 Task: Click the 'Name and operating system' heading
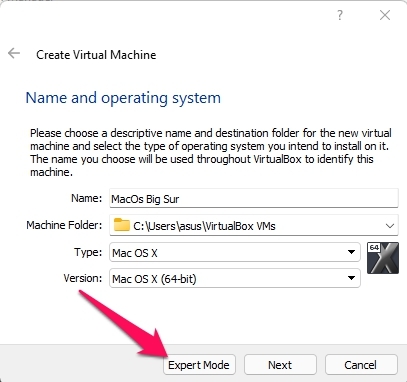[123, 98]
